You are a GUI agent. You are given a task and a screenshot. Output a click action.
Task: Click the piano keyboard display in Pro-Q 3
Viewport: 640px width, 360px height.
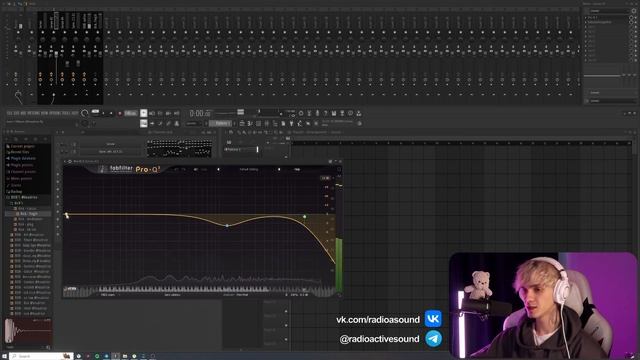(200, 289)
